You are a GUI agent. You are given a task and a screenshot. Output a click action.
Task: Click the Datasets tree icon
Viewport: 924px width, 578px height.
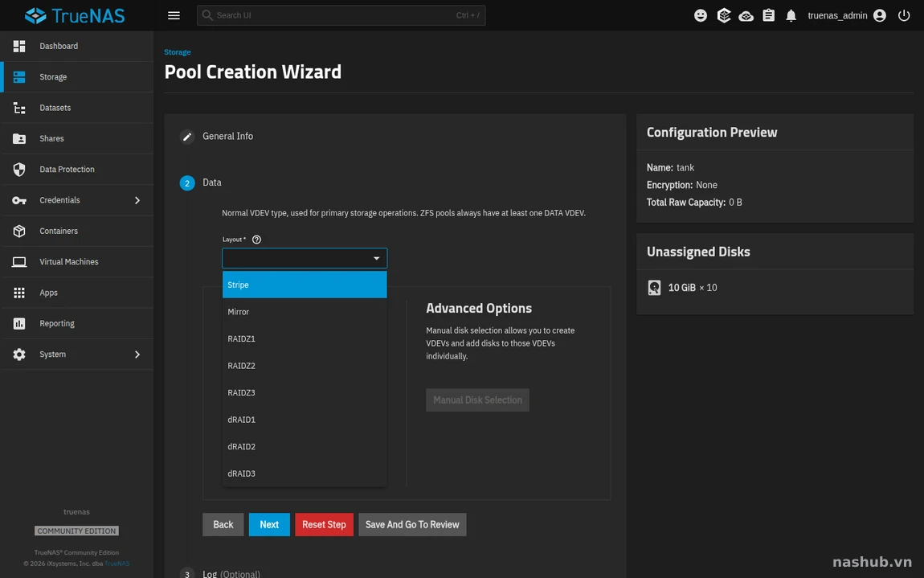19,108
